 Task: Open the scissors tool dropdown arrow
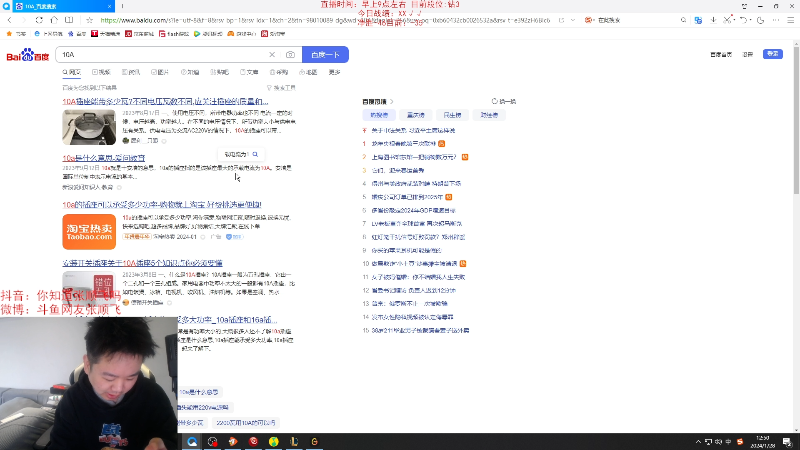click(x=734, y=20)
